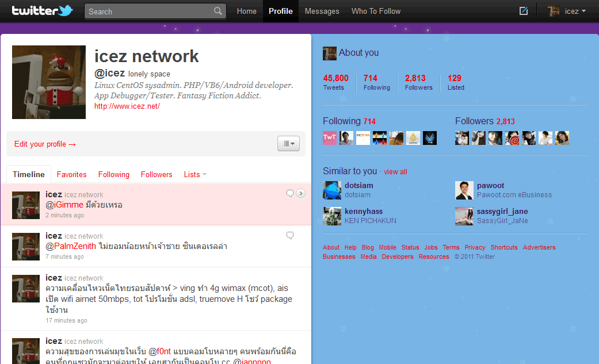Click view all similar users

(395, 172)
